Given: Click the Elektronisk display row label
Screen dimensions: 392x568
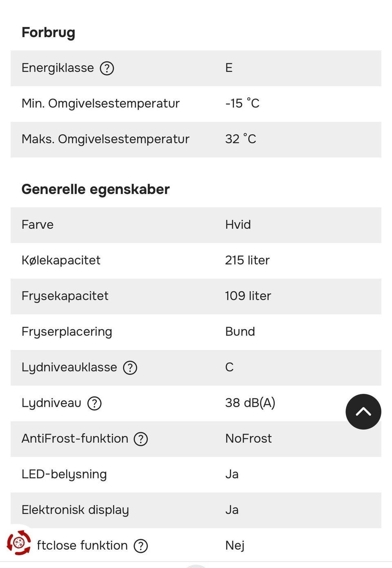Looking at the screenshot, I should coord(75,510).
